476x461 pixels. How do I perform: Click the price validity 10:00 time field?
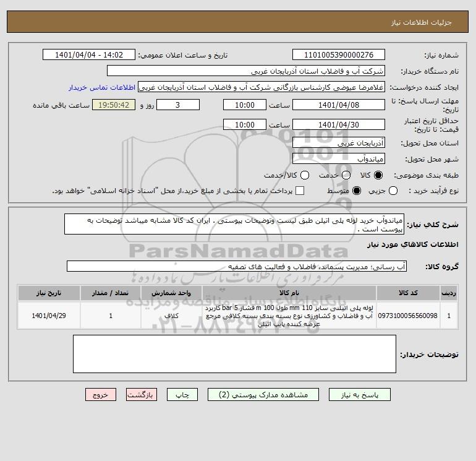click(245, 124)
